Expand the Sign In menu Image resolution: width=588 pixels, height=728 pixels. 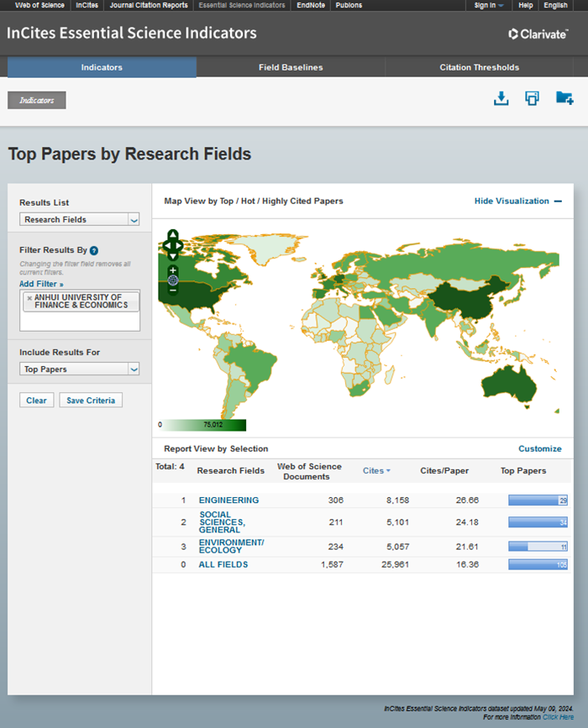[x=488, y=5]
